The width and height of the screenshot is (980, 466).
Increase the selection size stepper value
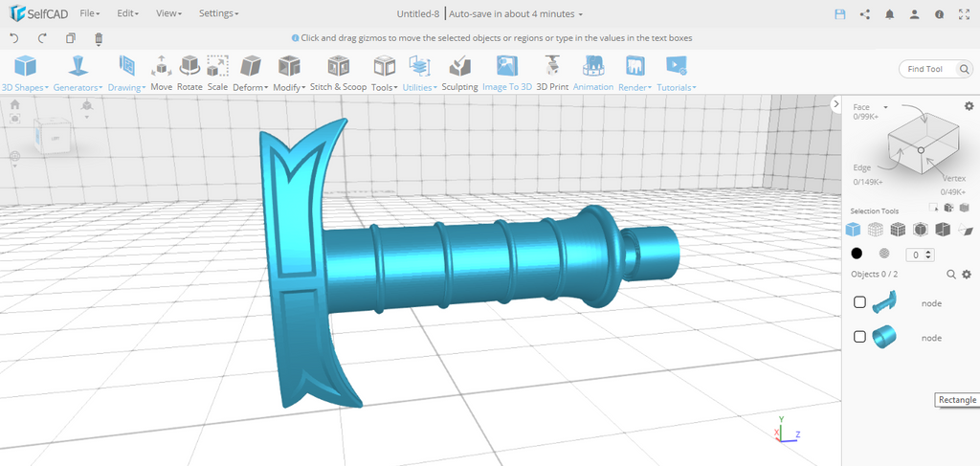pyautogui.click(x=928, y=252)
